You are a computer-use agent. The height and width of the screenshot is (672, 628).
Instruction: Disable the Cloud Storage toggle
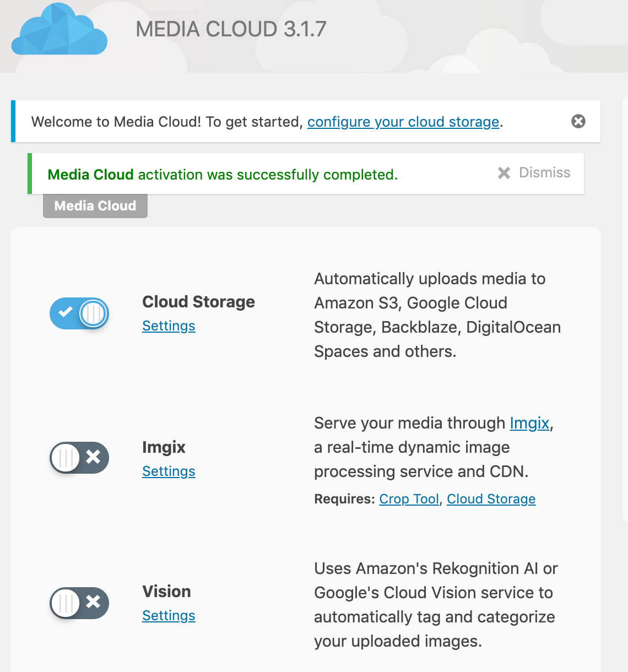(79, 313)
